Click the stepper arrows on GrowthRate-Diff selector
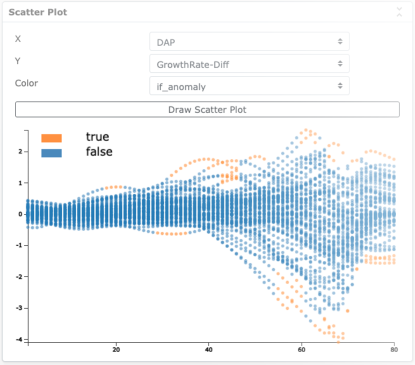Viewport: 415px width, 365px height. point(340,63)
